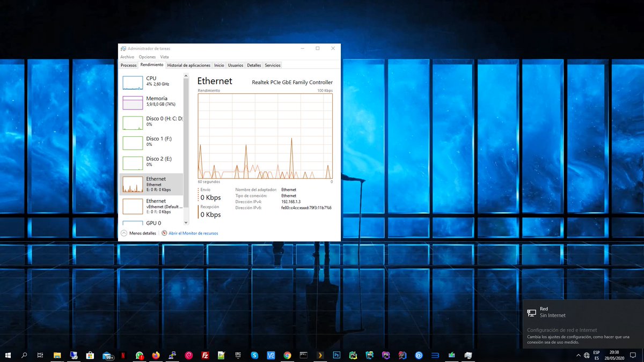Click the sidebar scrollbar up arrow
Viewport: 644px width, 362px height.
(186, 75)
